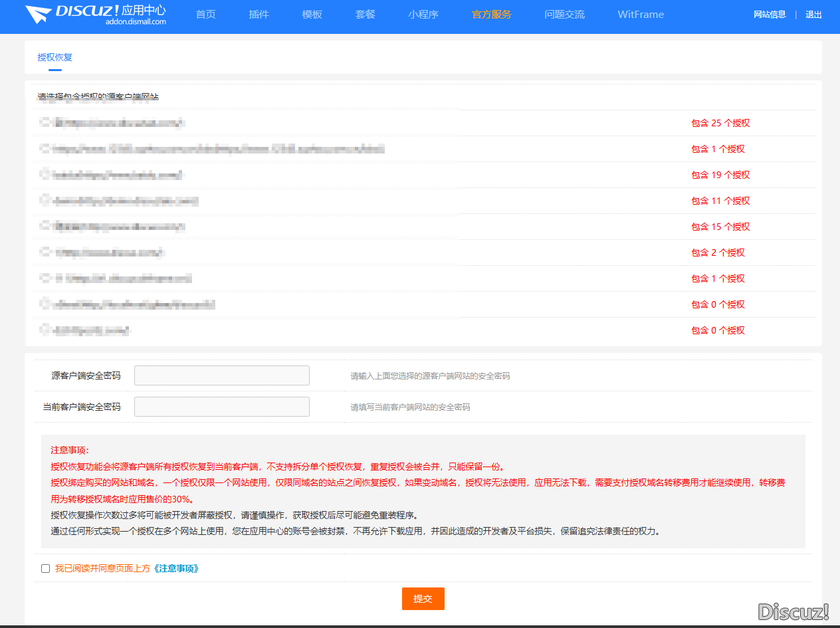Focus the 源客户端安全密码 input field
The width and height of the screenshot is (840, 628).
[222, 375]
